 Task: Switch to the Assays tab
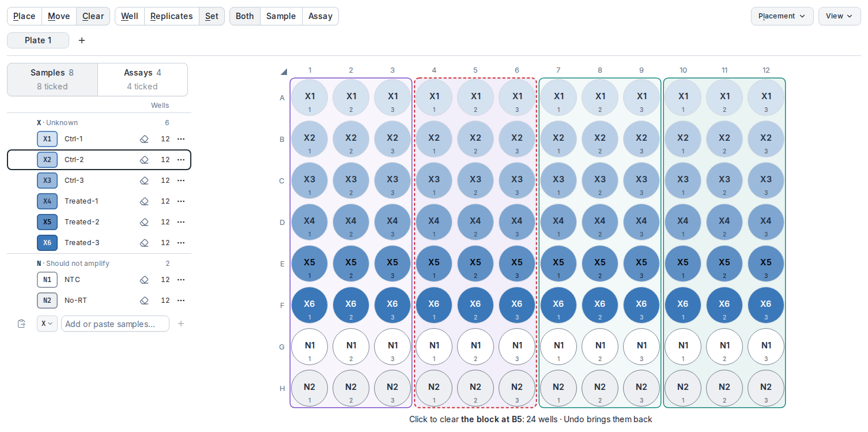pos(142,80)
